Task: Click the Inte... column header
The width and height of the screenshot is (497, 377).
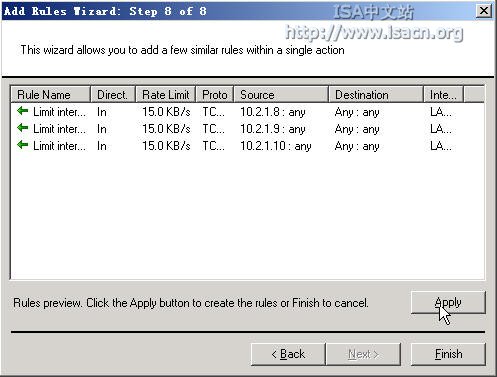Action: 443,95
